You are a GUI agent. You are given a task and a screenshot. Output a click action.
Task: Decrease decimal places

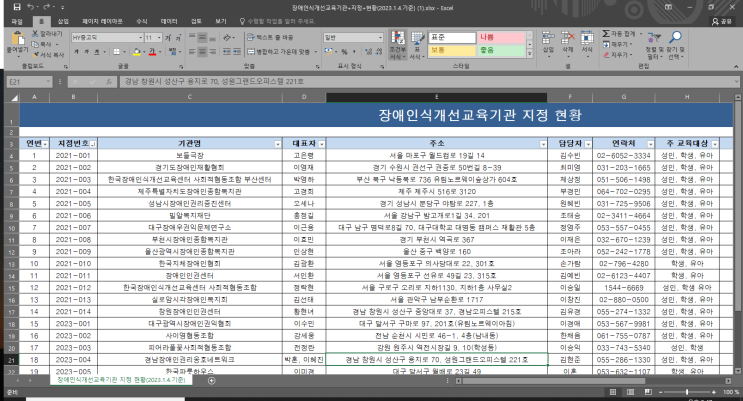point(379,52)
